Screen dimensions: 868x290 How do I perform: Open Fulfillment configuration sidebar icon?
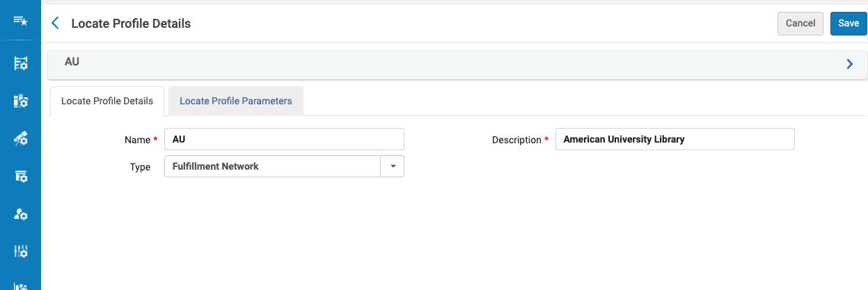(20, 177)
